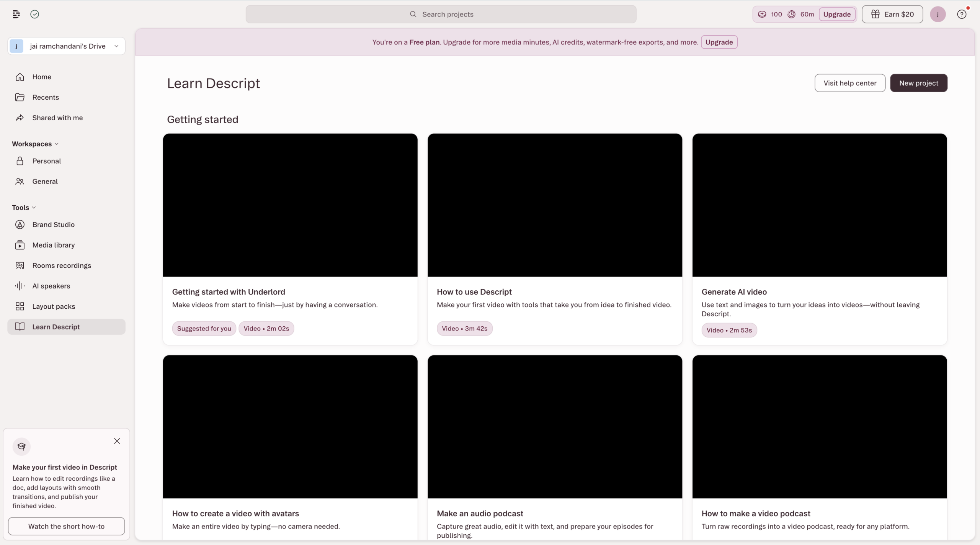Click the How to use Descript title

(474, 292)
